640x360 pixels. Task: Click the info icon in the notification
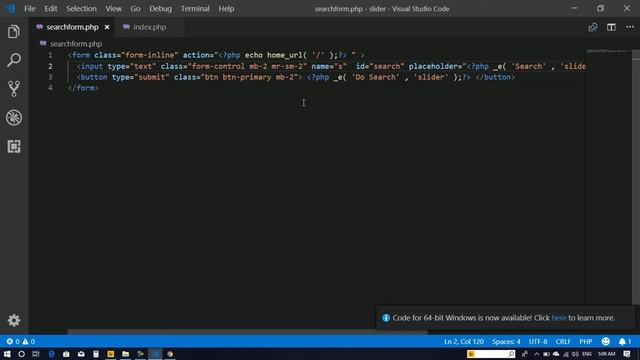386,318
